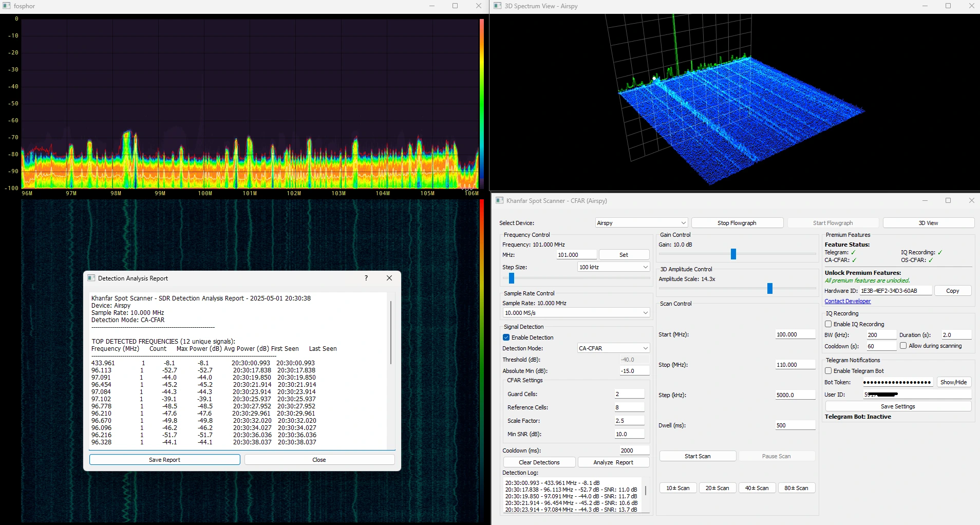Click the Khanfar Spot Scanner window icon

(x=499, y=200)
